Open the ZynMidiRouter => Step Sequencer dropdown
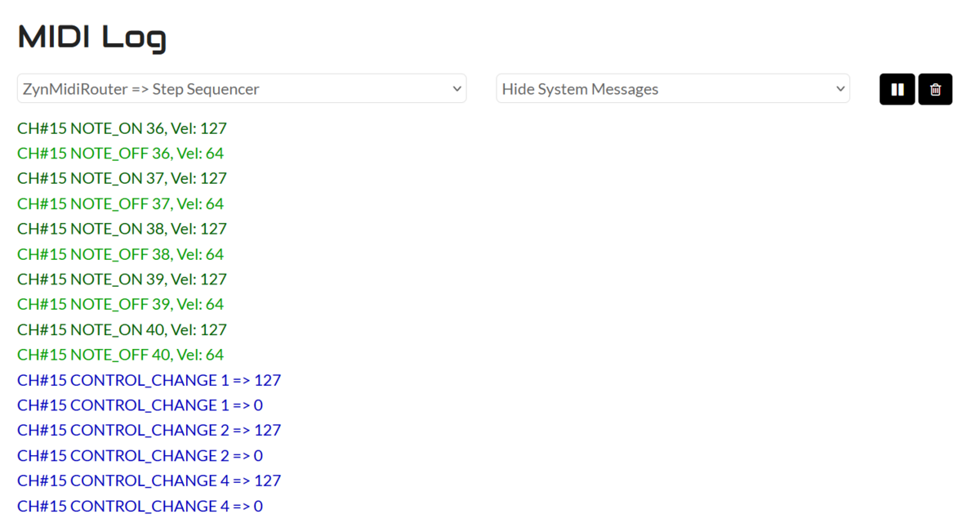 242,89
